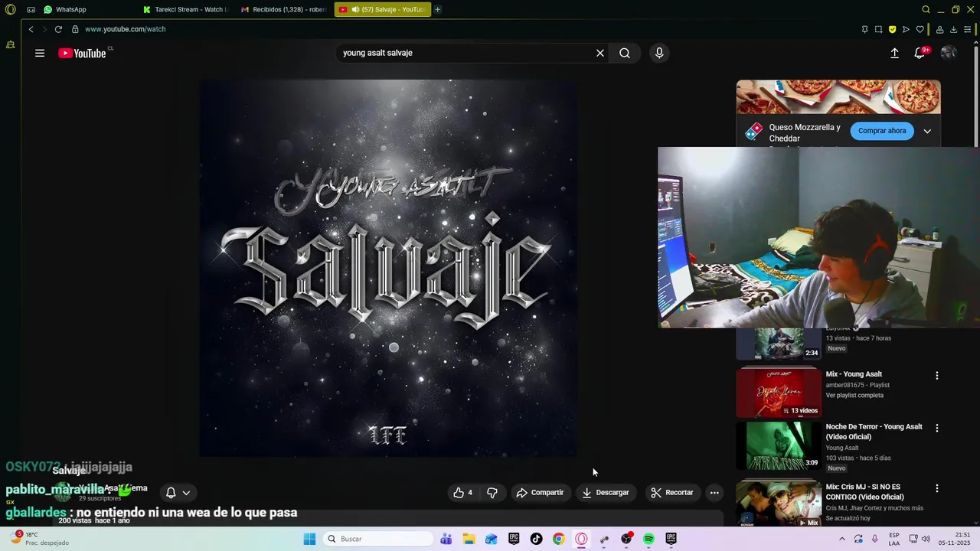Screen dimensions: 980x551
Task: Go to YouTube home via logo
Action: point(83,53)
